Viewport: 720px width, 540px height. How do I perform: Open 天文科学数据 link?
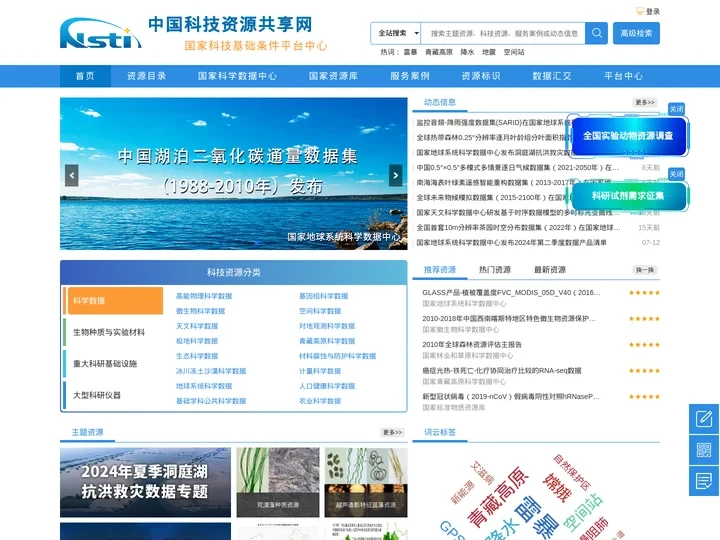click(197, 326)
